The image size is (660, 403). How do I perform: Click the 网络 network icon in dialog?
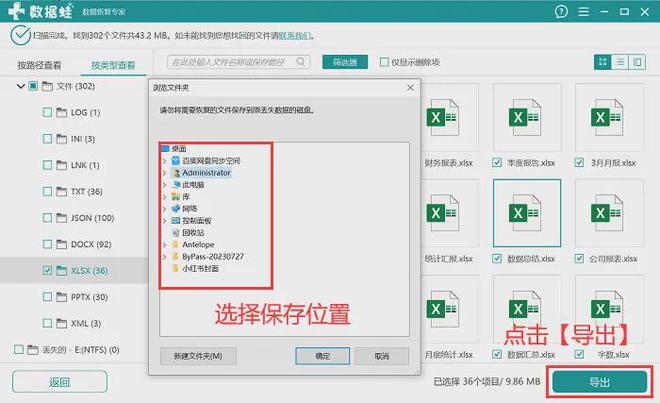click(176, 208)
